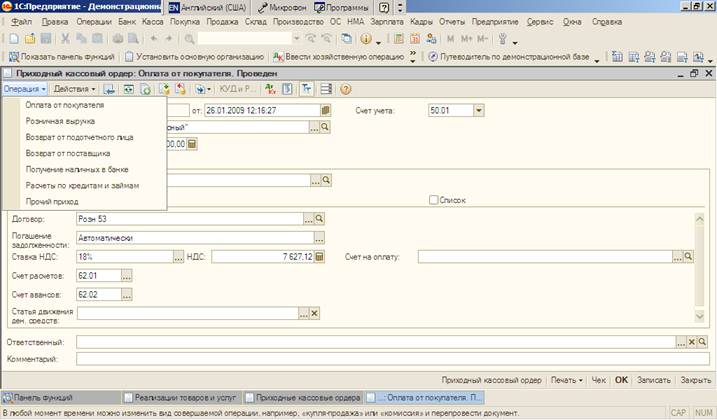The width and height of the screenshot is (717, 420).
Task: Click into the Комментарий input field
Action: point(393,359)
